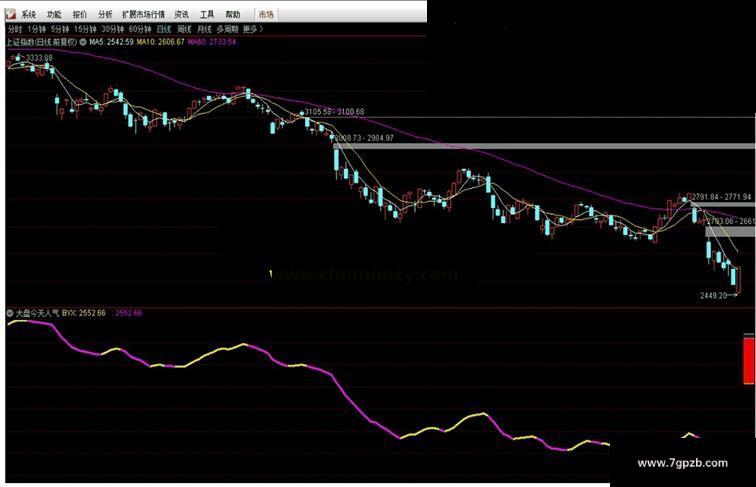Click the last candlestick on the chart
The width and height of the screenshot is (756, 487).
(739, 280)
